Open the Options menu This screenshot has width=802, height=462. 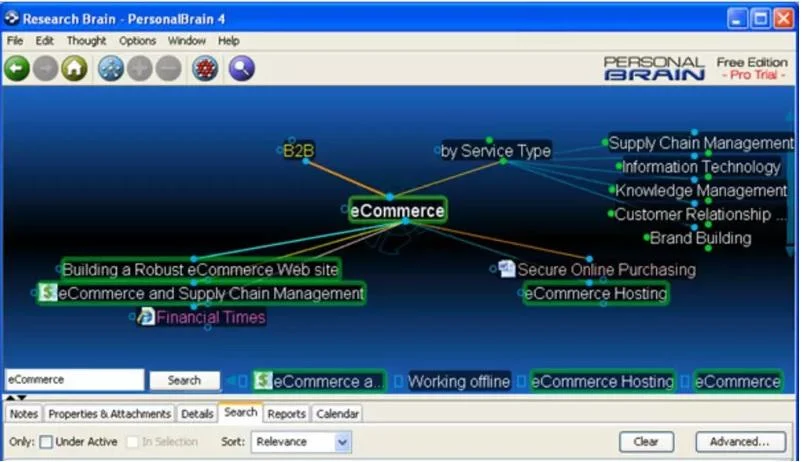[138, 40]
